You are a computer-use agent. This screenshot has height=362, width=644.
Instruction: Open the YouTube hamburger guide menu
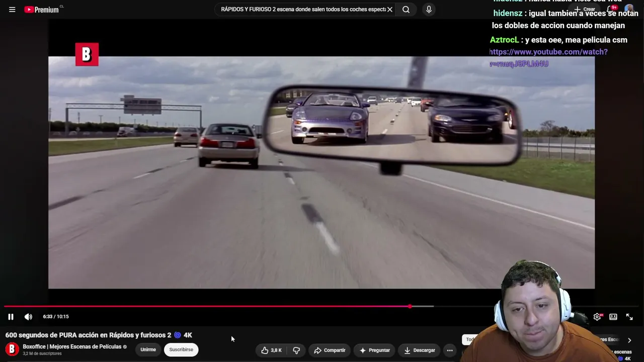tap(12, 10)
